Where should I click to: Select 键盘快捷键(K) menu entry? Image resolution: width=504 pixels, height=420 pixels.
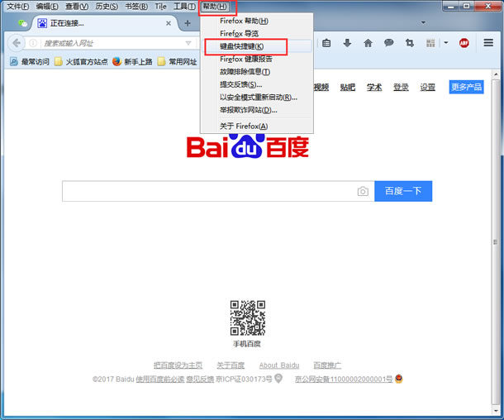257,46
